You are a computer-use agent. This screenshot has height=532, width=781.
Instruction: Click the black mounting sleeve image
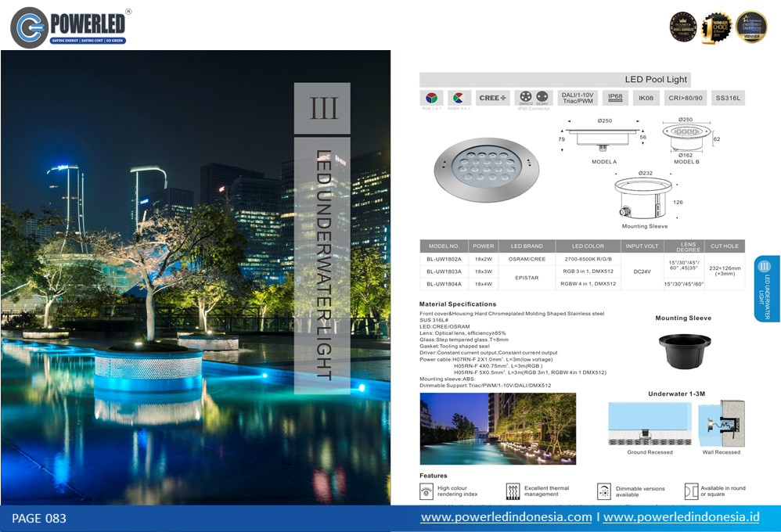click(x=685, y=351)
